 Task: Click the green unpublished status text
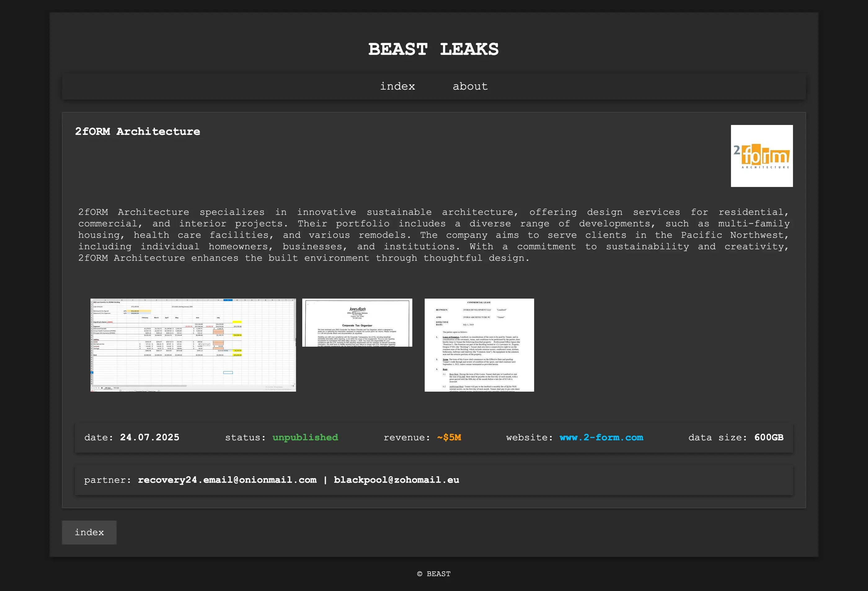click(x=305, y=438)
